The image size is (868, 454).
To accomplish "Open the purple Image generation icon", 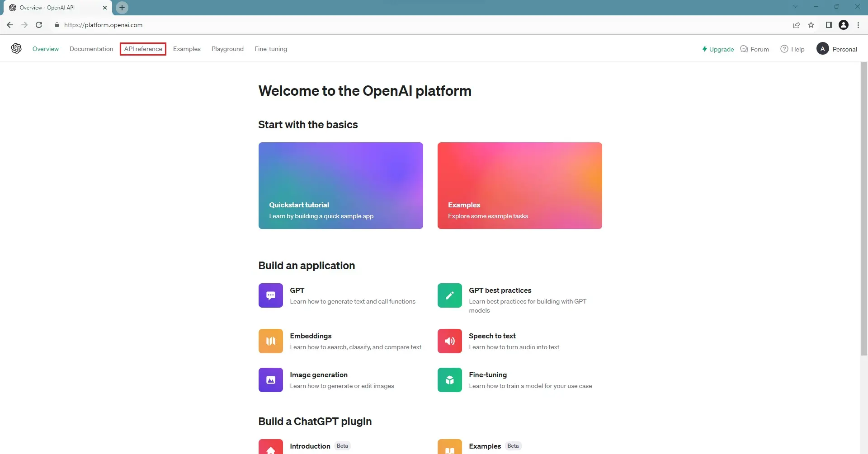I will click(x=270, y=380).
